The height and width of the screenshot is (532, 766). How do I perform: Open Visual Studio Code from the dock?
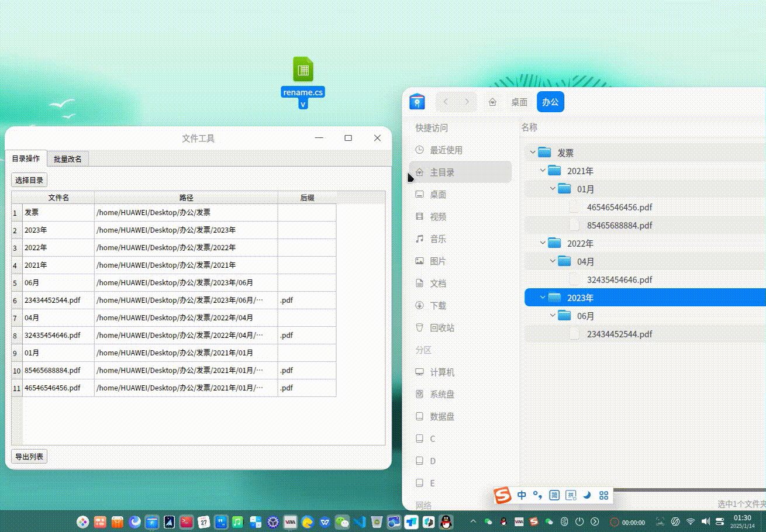point(359,521)
